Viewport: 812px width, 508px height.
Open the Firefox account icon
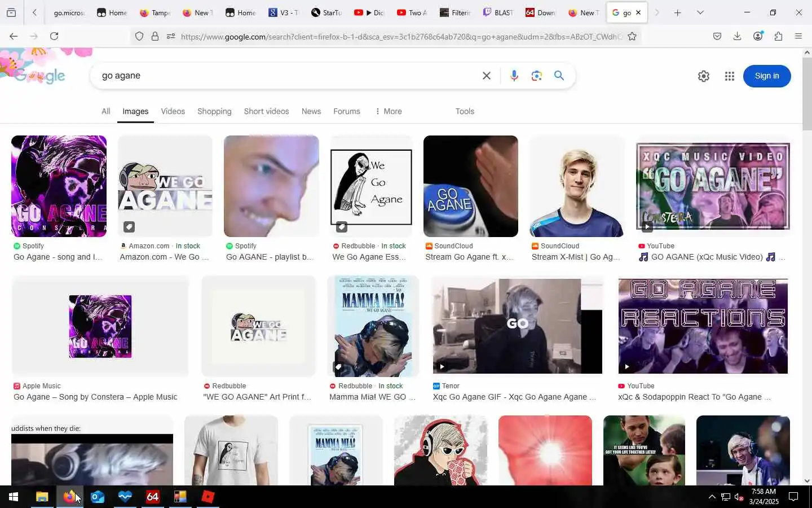758,36
